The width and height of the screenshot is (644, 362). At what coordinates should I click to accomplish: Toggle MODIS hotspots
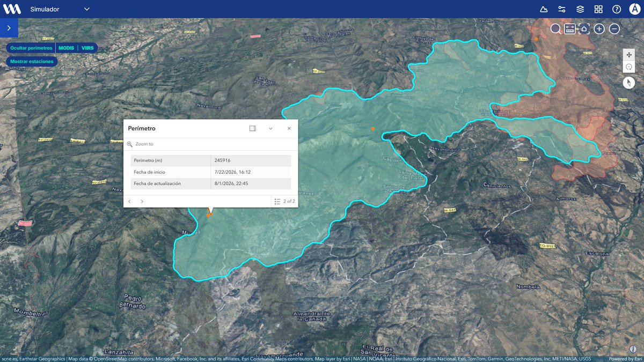[x=66, y=48]
